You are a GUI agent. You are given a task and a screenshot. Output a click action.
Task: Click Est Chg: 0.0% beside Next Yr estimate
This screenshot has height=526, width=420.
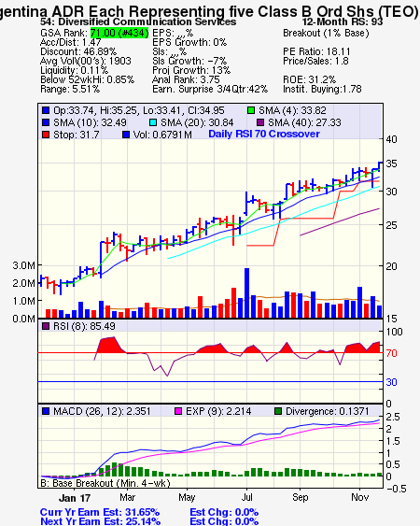coord(224,521)
